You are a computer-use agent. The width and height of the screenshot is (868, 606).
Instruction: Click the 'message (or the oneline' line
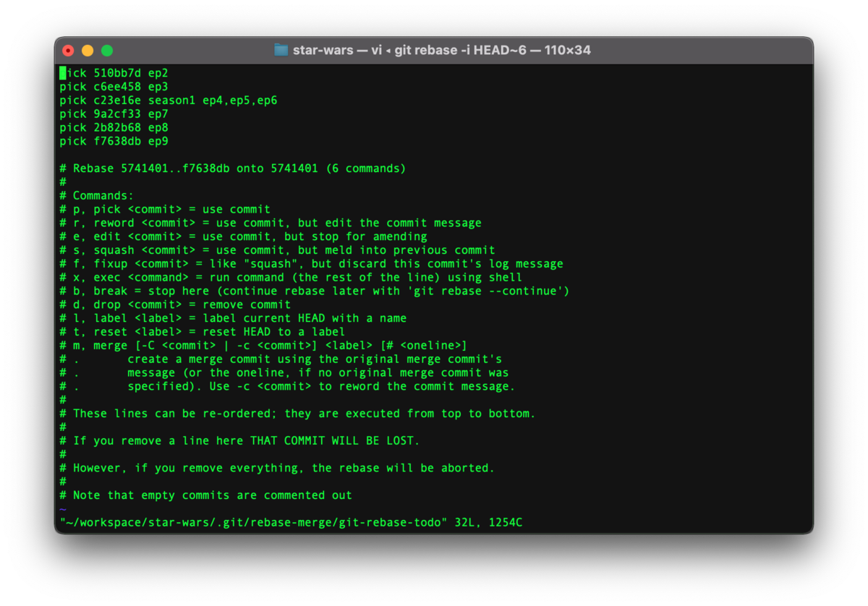click(284, 372)
